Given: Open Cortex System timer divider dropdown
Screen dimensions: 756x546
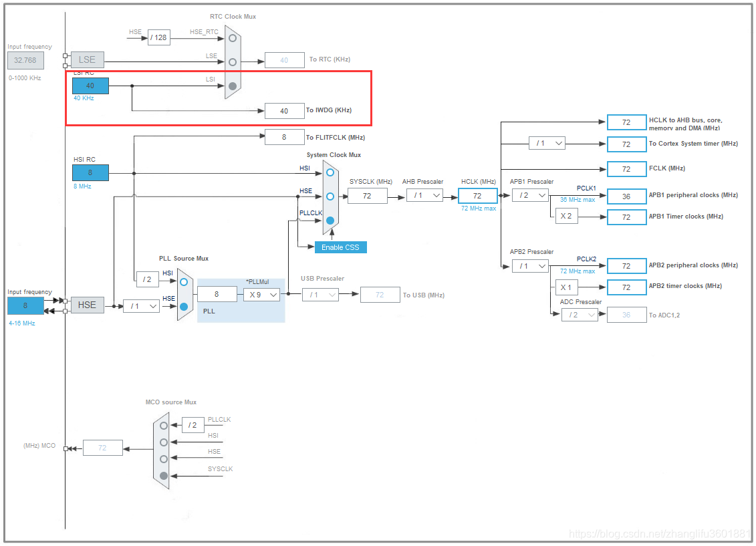Looking at the screenshot, I should click(547, 143).
